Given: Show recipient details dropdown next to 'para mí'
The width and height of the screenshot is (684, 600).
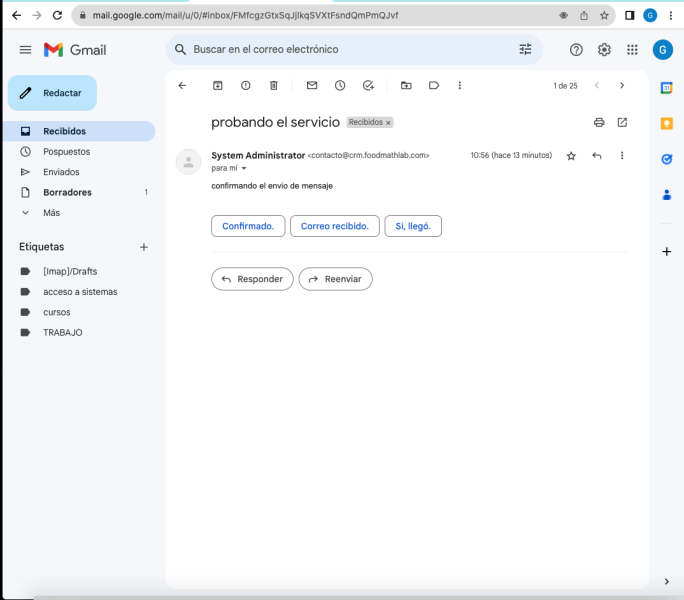Looking at the screenshot, I should 244,168.
